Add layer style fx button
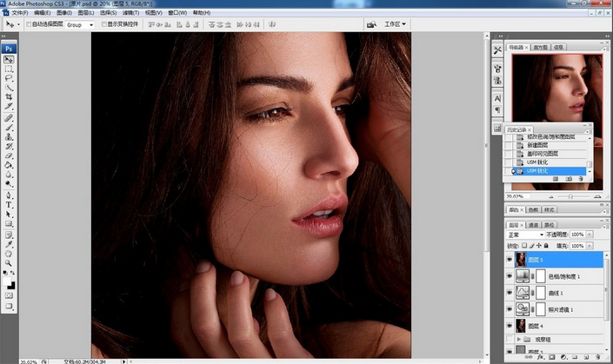 pyautogui.click(x=541, y=357)
